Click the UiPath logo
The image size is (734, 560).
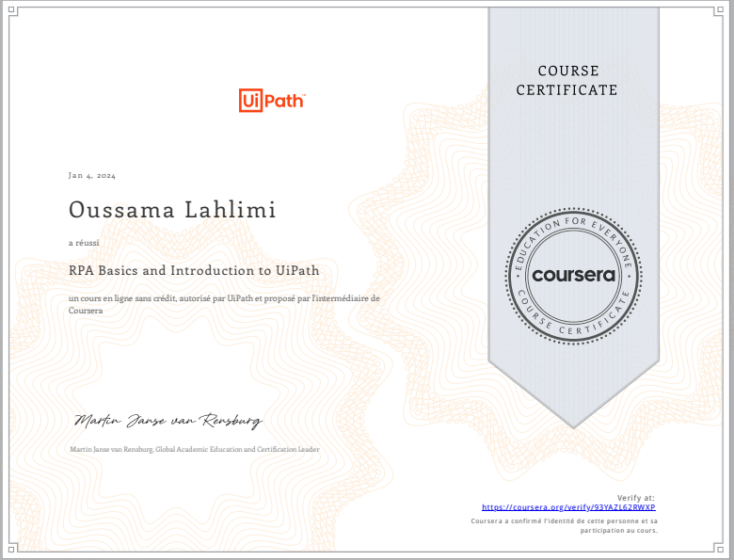(272, 100)
